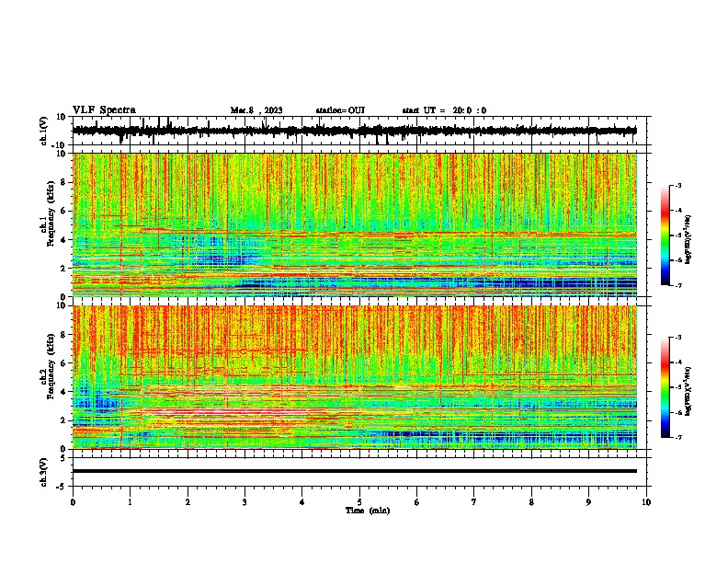Click inside the ch.1 spectrogram panel
The width and height of the screenshot is (728, 563).
point(355,224)
